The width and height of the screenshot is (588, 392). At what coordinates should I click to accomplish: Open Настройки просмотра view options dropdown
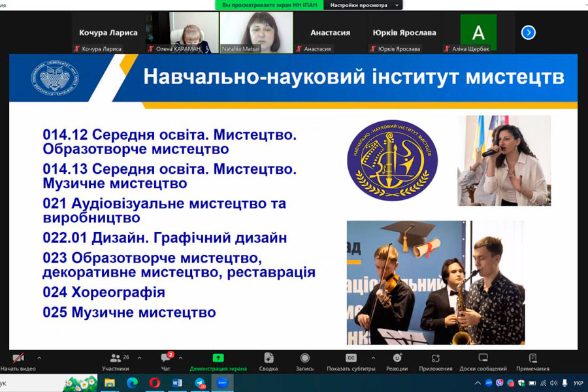click(363, 5)
